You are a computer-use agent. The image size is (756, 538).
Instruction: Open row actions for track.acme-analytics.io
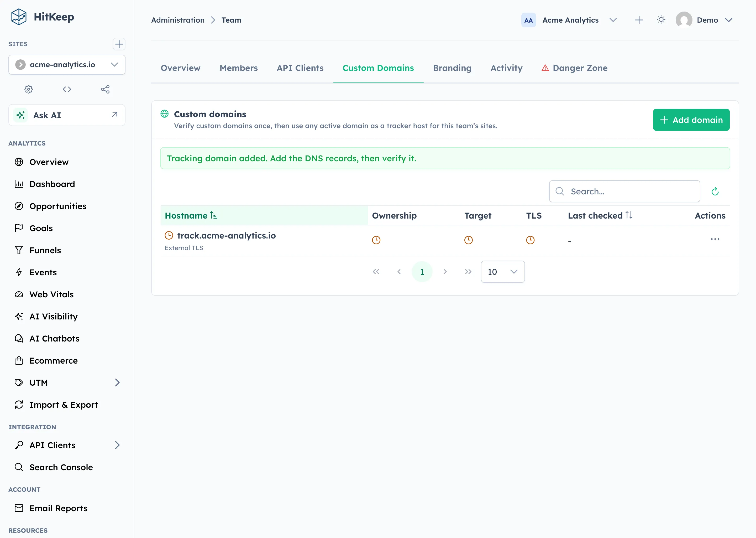(715, 239)
